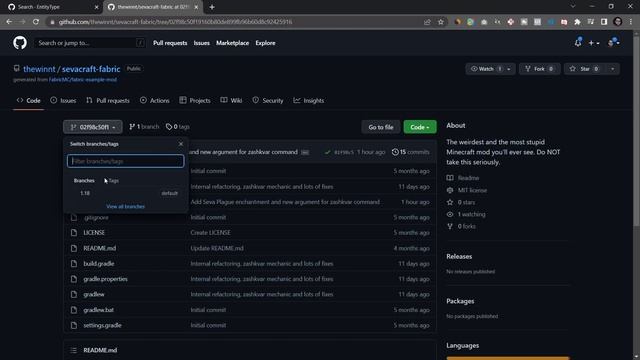
Task: Open the README.md file in list
Action: pyautogui.click(x=100, y=248)
